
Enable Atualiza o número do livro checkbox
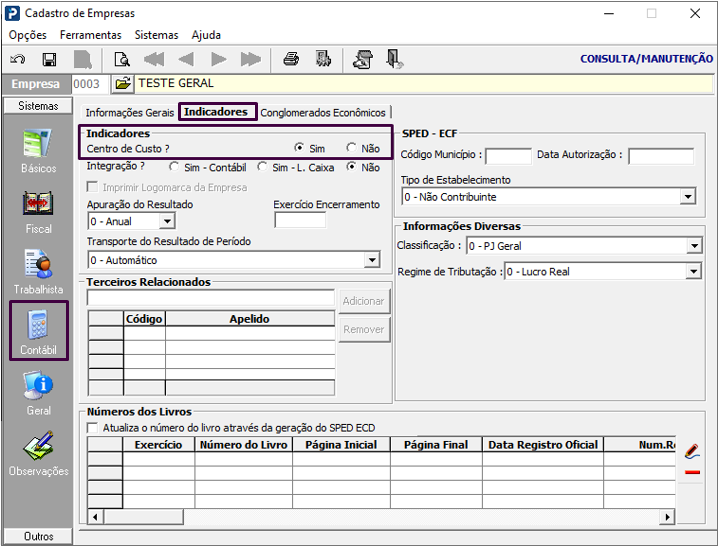(x=93, y=428)
